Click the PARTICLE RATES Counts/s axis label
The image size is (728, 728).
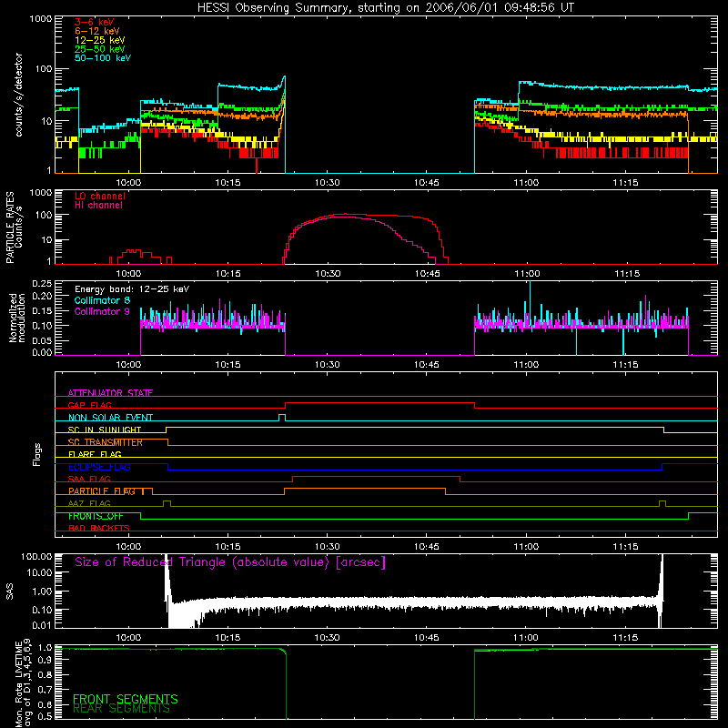[x=14, y=227]
